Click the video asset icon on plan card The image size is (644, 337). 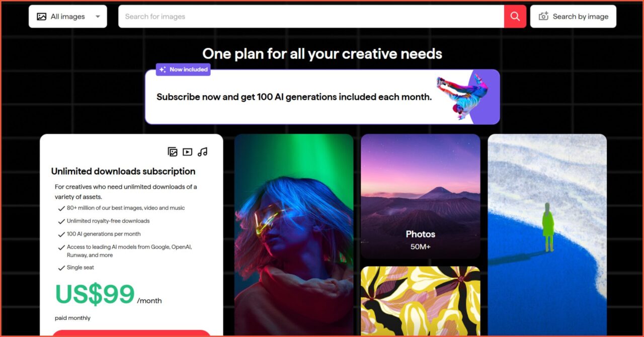(188, 152)
